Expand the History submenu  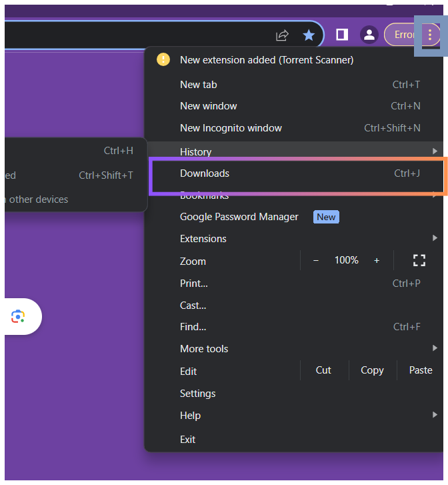294,150
